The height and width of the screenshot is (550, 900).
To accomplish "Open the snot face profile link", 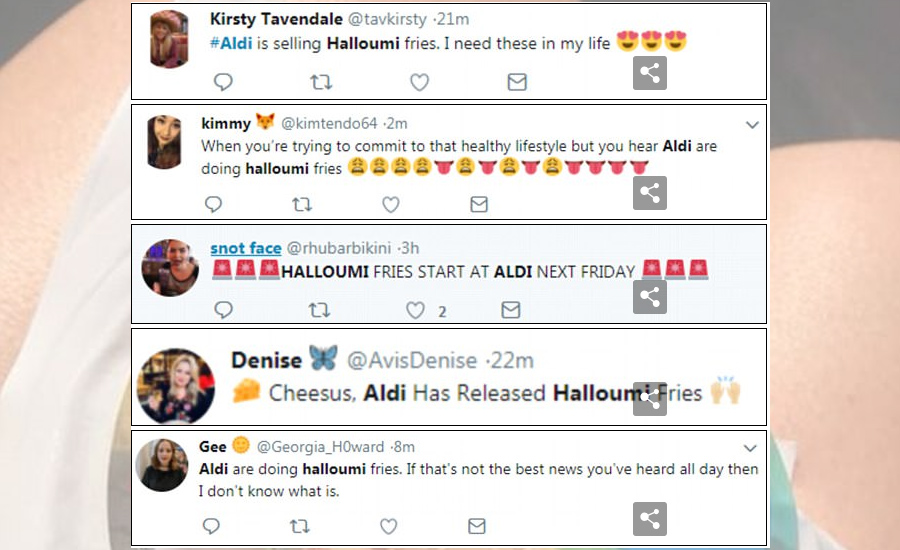I will (x=246, y=248).
